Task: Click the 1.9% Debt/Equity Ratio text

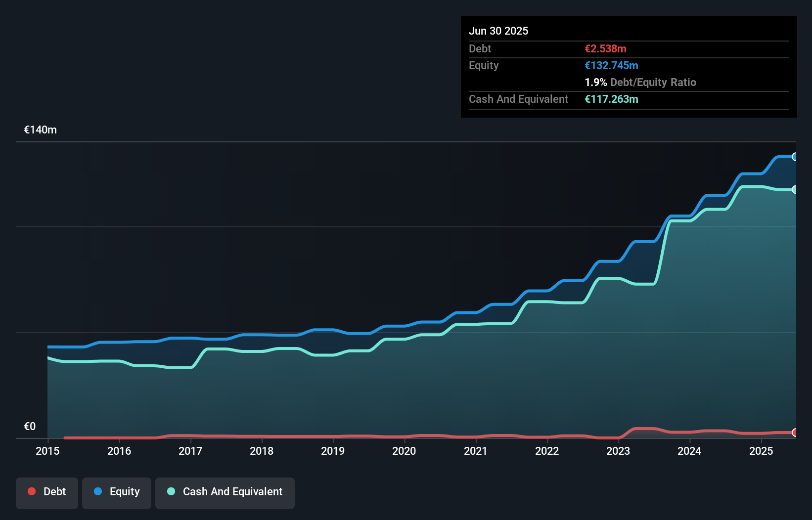Action: pyautogui.click(x=640, y=82)
